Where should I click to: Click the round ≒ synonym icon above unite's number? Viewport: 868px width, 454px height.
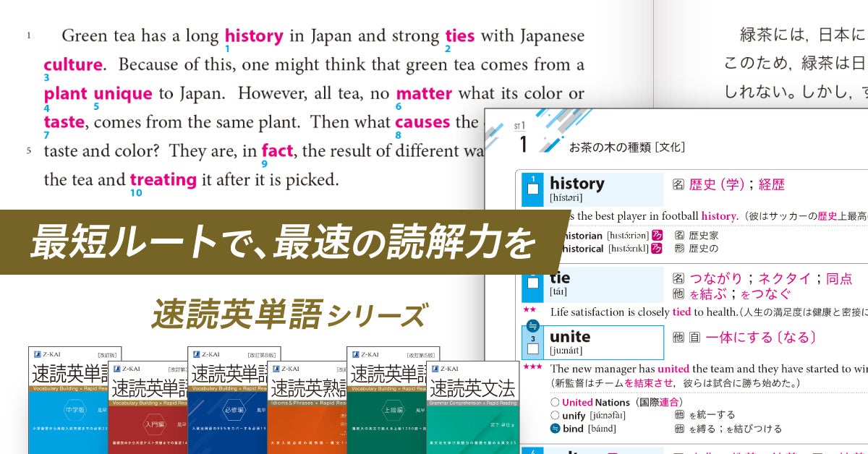click(x=532, y=325)
